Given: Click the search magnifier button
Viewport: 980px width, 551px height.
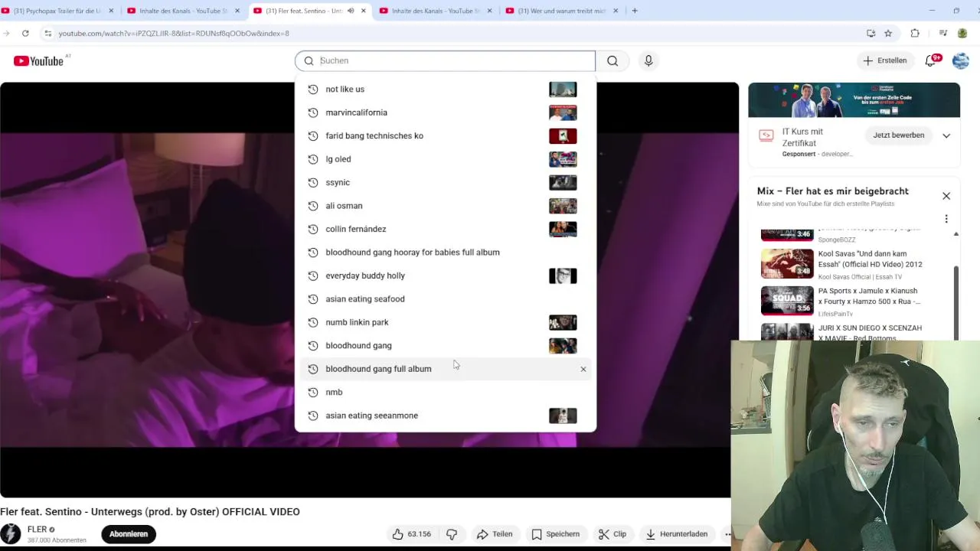Looking at the screenshot, I should point(612,60).
